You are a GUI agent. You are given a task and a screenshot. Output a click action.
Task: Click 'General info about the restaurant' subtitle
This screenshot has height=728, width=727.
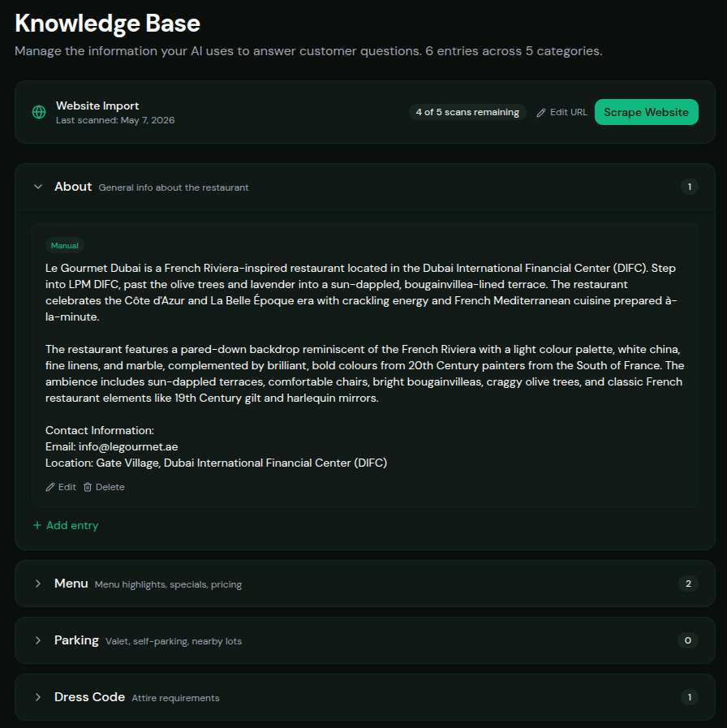[174, 187]
